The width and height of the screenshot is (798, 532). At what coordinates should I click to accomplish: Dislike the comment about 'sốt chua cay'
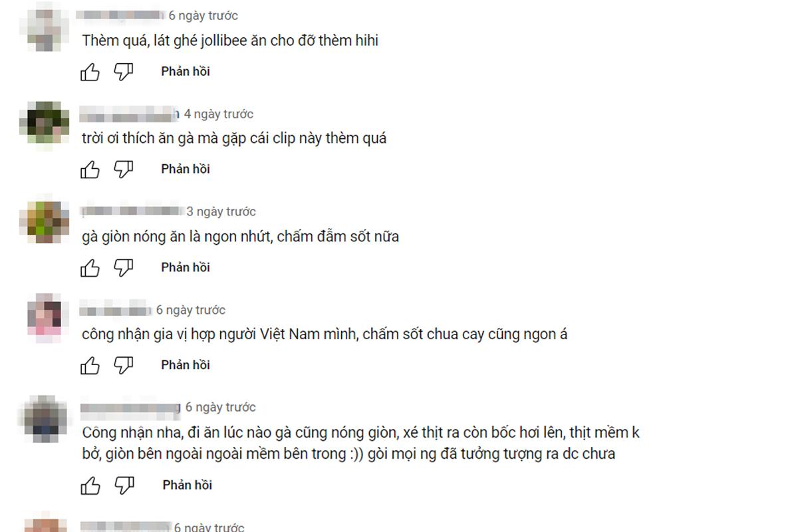pyautogui.click(x=123, y=365)
